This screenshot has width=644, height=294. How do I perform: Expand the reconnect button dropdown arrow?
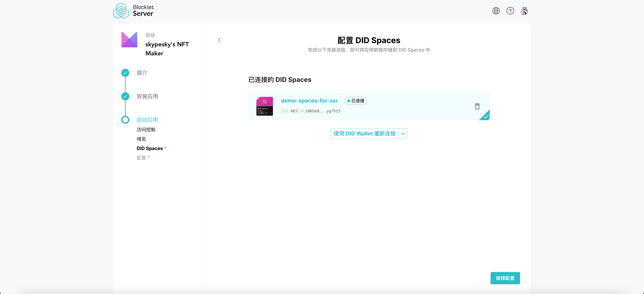(x=403, y=134)
